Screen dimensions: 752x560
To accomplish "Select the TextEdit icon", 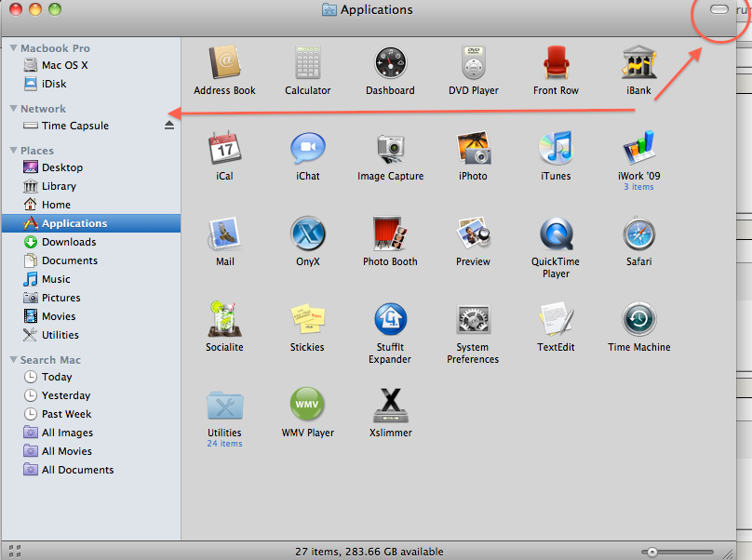I will pyautogui.click(x=556, y=319).
